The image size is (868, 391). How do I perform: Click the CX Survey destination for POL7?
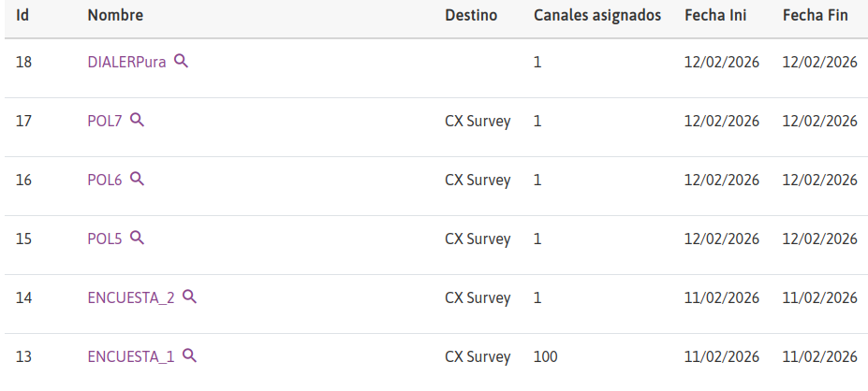click(478, 122)
